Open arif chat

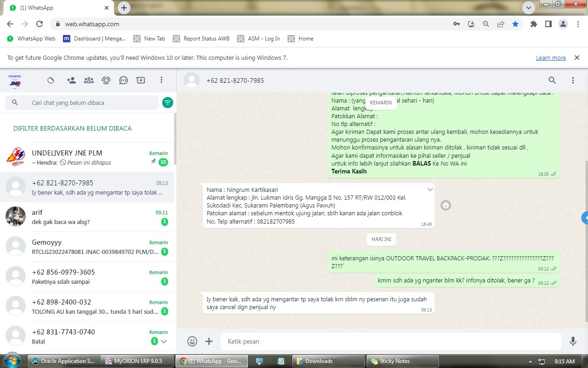pos(87,217)
